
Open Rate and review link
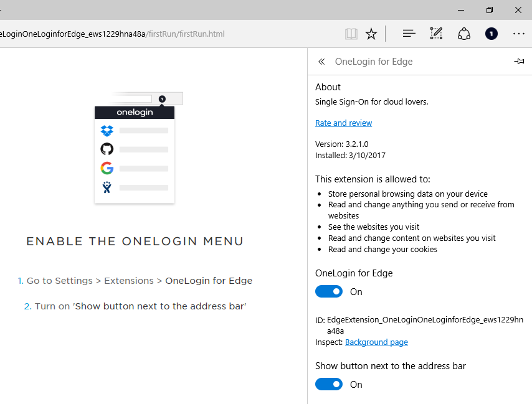pyautogui.click(x=343, y=123)
